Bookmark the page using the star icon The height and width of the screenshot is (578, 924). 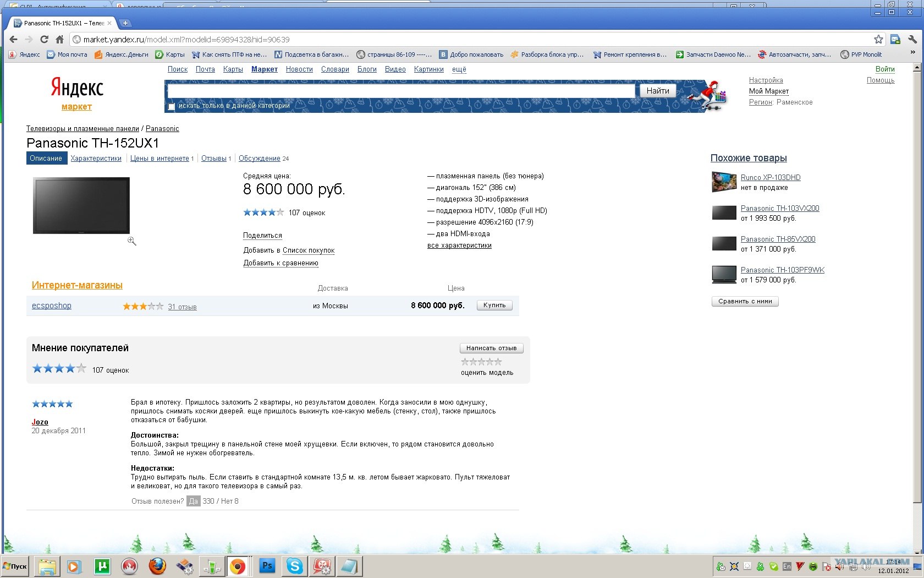coord(878,39)
